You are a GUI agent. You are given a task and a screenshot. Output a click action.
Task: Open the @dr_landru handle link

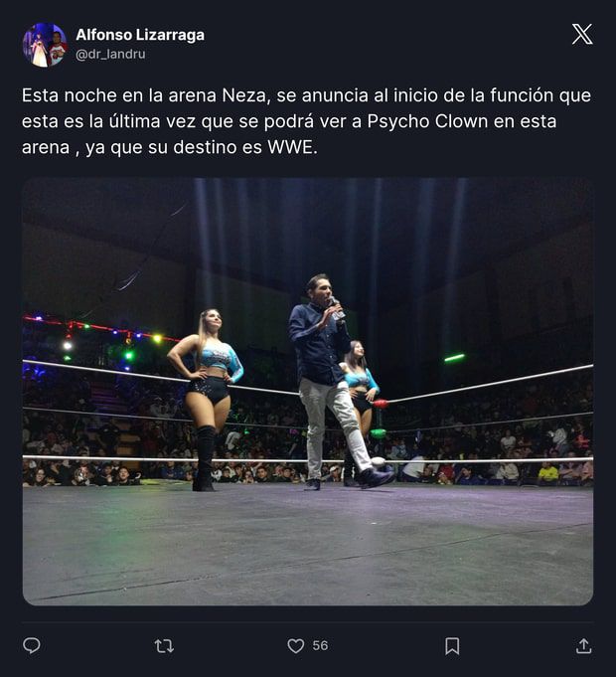pyautogui.click(x=110, y=55)
